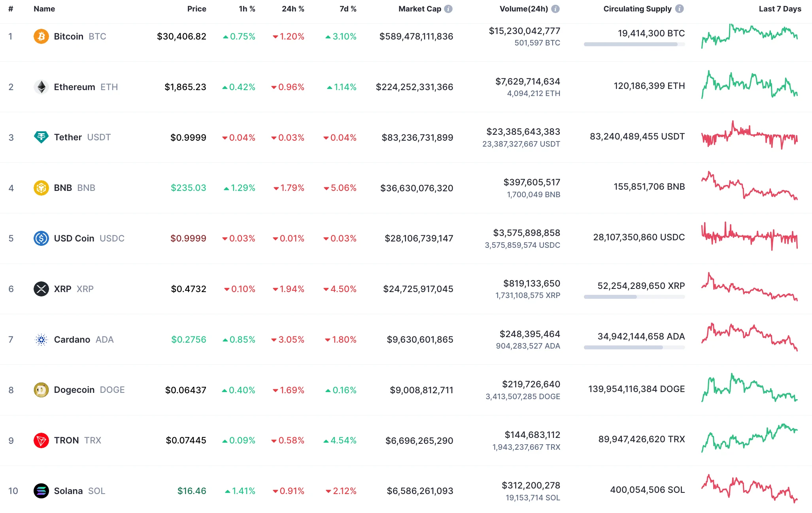Select the BNB logo

(x=41, y=188)
